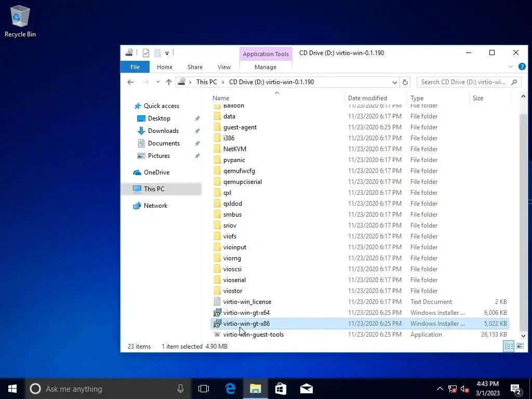Select the virtio-win-guest-tools application

tap(253, 335)
